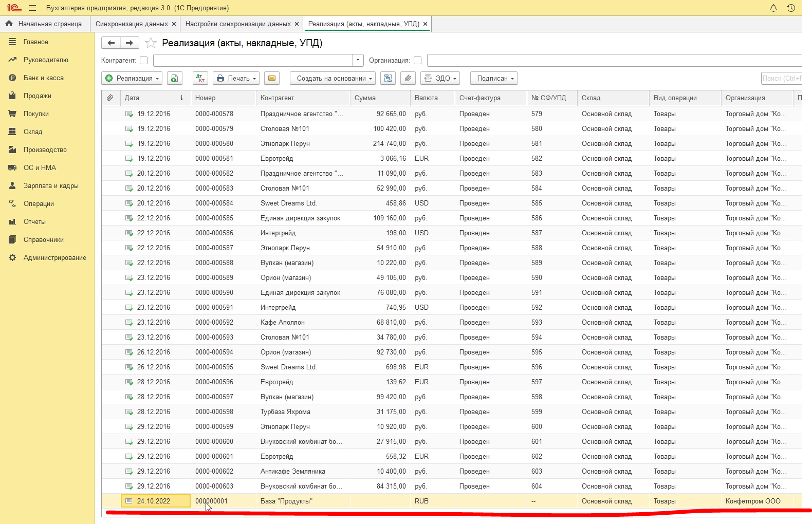The height and width of the screenshot is (524, 812).
Task: Expand the Создать на основании dropdown
Action: tap(333, 78)
